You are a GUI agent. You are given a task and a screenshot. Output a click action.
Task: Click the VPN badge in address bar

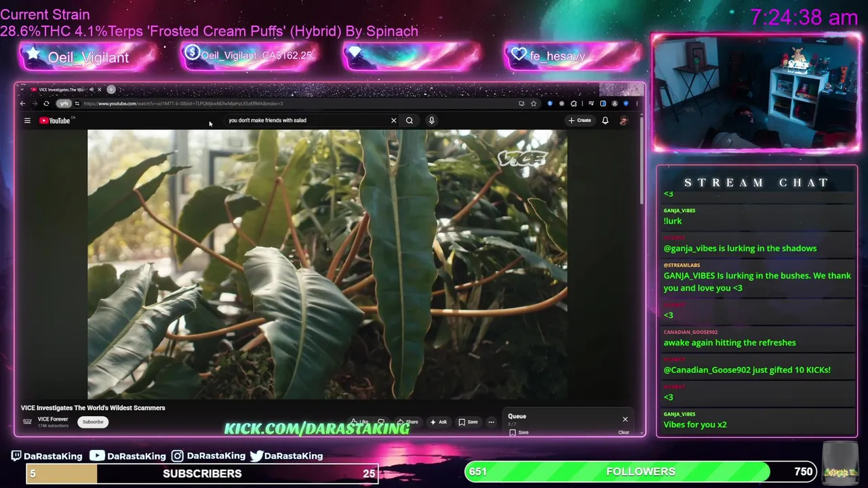(x=64, y=104)
